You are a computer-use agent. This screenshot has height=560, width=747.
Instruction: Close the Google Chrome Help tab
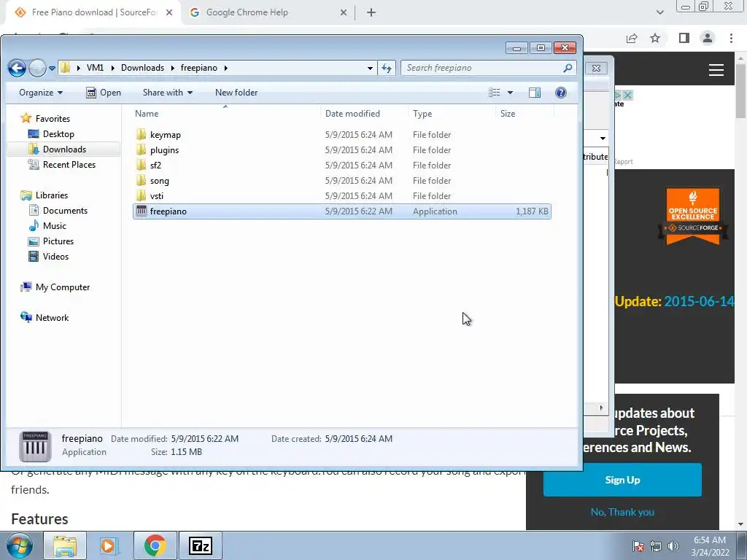(x=344, y=12)
